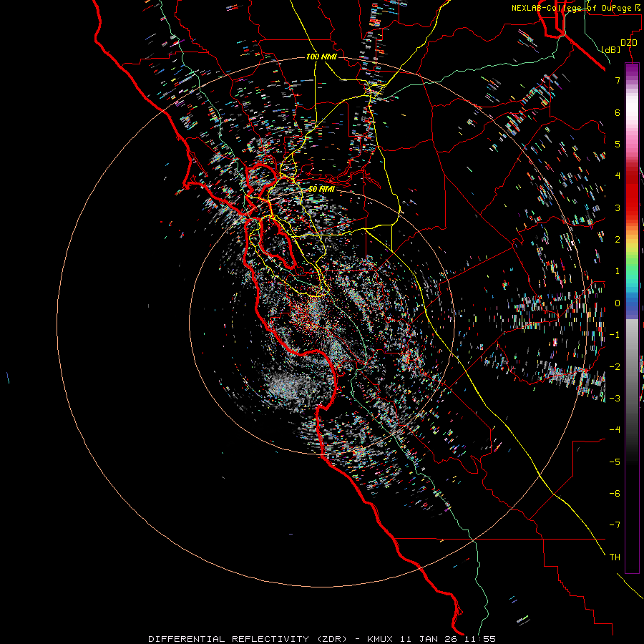Click the -2 value on color scale
Screen dimensions: 644x644
[x=615, y=366]
